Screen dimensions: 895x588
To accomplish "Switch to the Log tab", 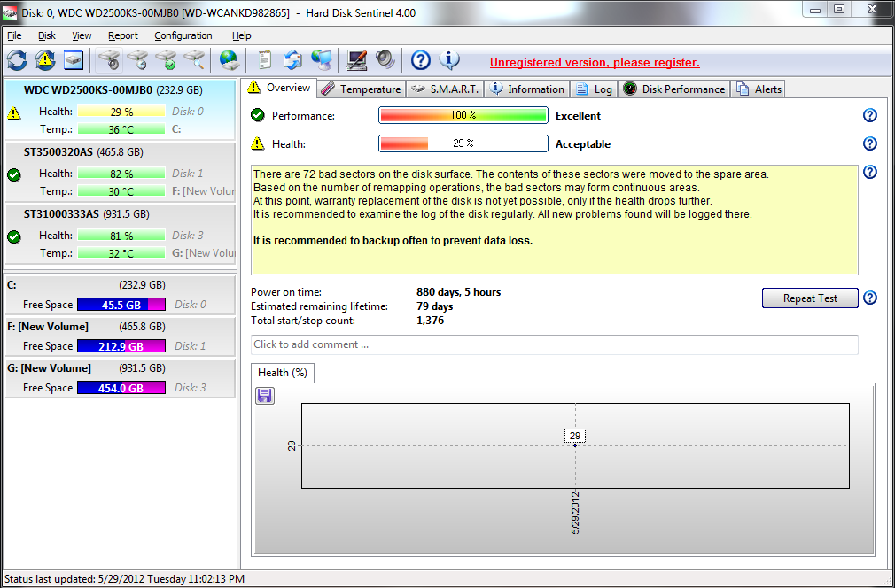I will 594,89.
